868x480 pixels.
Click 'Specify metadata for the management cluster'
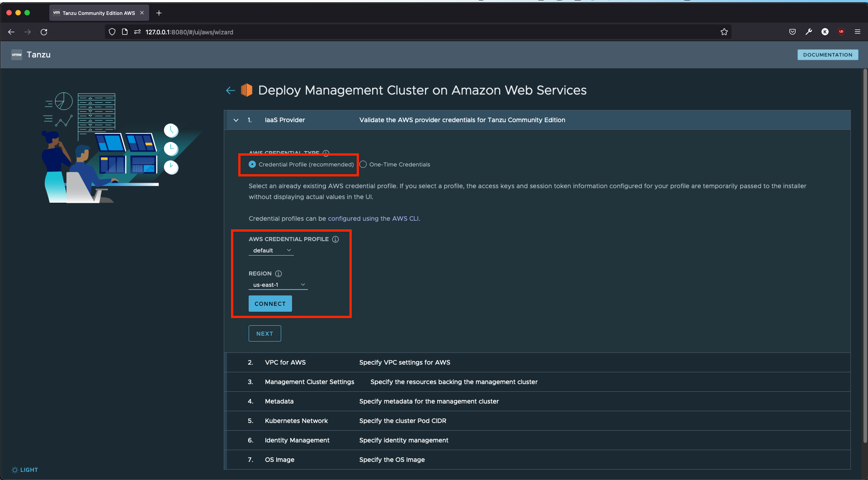click(429, 401)
